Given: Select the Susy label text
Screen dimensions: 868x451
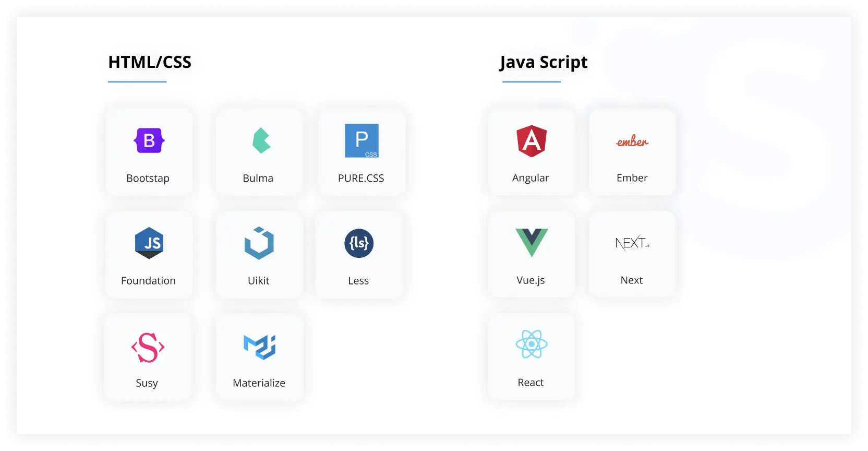Looking at the screenshot, I should (147, 383).
